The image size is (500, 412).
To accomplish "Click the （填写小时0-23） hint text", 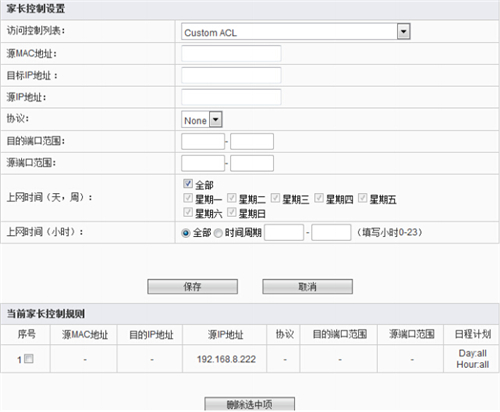I will tap(389, 232).
